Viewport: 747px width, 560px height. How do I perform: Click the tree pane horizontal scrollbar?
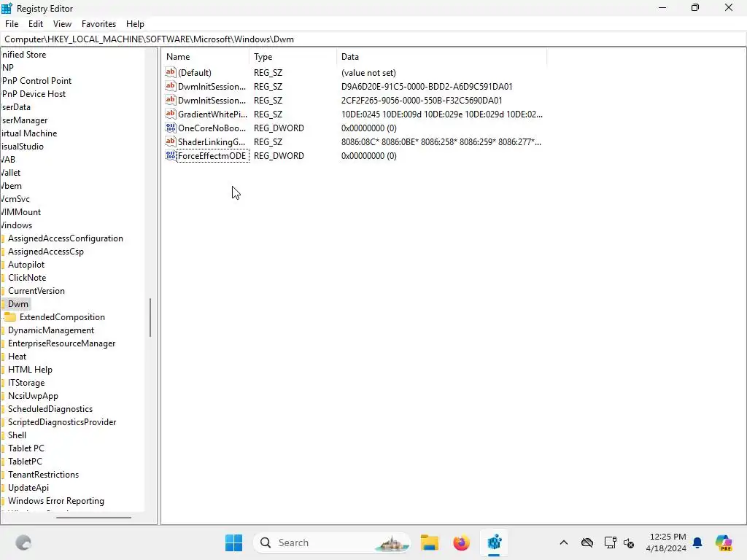point(93,518)
